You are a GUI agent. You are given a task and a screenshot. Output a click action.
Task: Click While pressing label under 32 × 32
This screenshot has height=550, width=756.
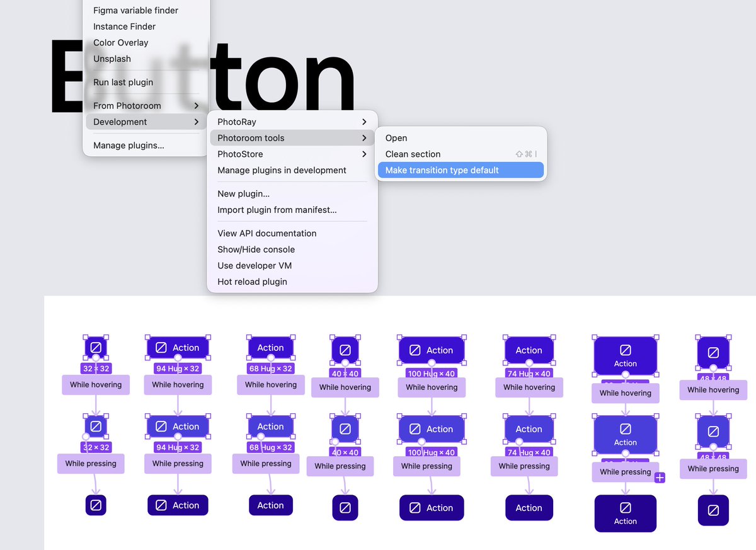tap(91, 464)
